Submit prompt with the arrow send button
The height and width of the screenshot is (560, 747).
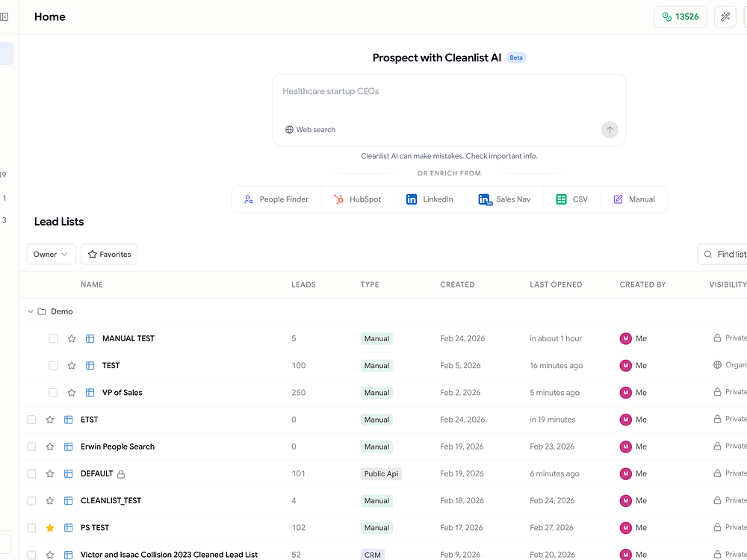610,130
